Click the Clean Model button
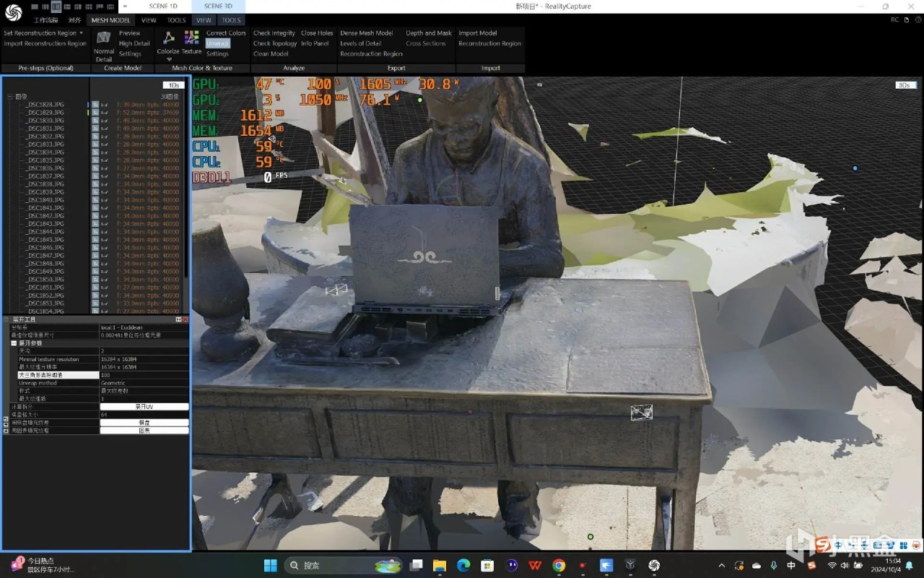 (271, 53)
